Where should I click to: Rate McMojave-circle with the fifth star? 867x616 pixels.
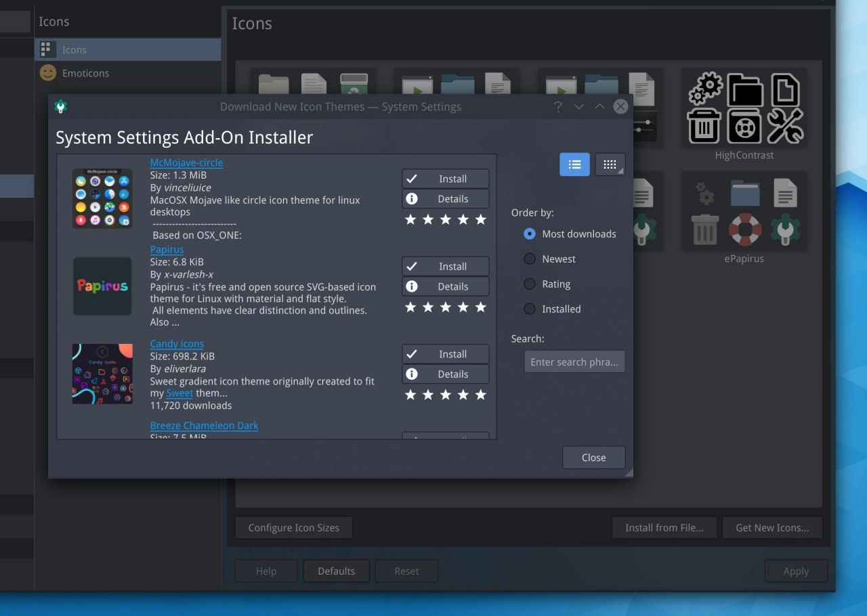[x=480, y=219]
